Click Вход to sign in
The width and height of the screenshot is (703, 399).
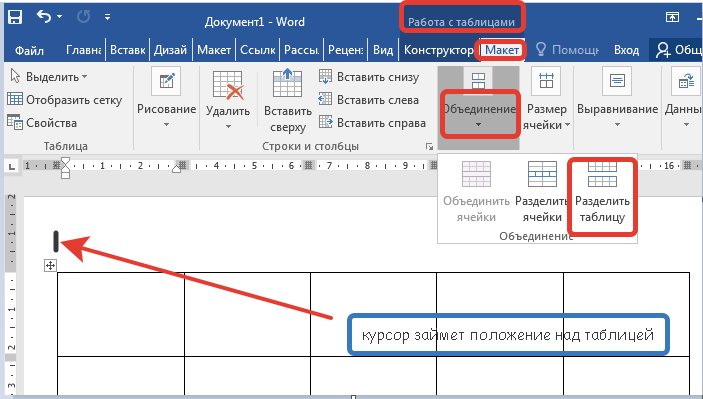(626, 50)
